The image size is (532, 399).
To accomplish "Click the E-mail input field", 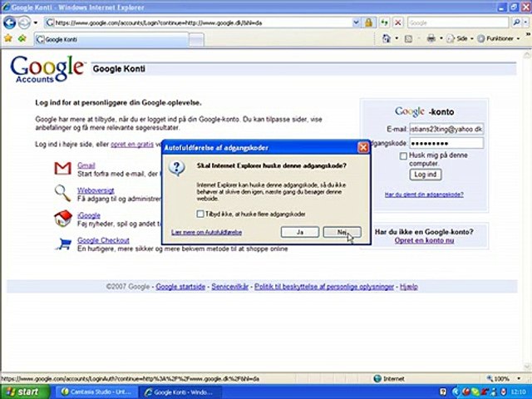I will (446, 129).
